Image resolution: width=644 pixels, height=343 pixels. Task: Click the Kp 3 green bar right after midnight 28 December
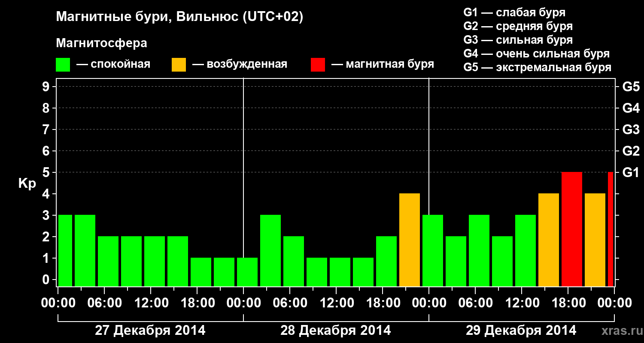pos(270,251)
